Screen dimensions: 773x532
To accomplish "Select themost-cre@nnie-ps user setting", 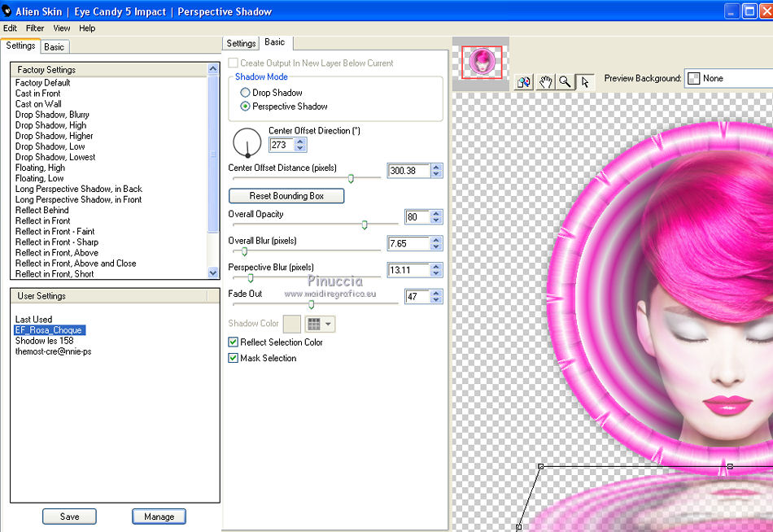I will click(53, 351).
